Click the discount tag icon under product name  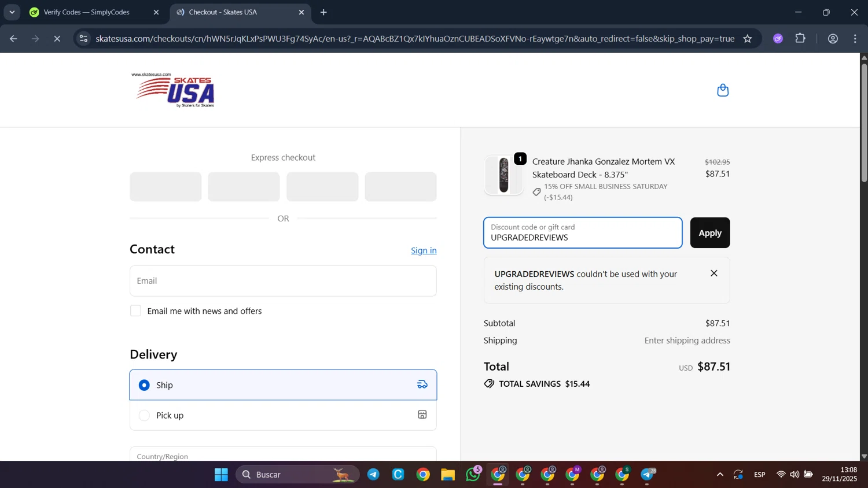[x=537, y=192]
